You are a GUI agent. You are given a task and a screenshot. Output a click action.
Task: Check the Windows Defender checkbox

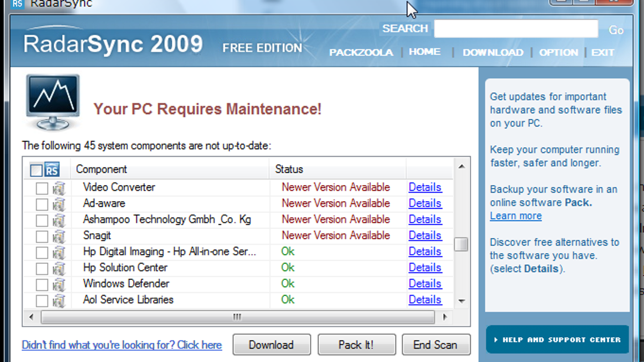(41, 285)
